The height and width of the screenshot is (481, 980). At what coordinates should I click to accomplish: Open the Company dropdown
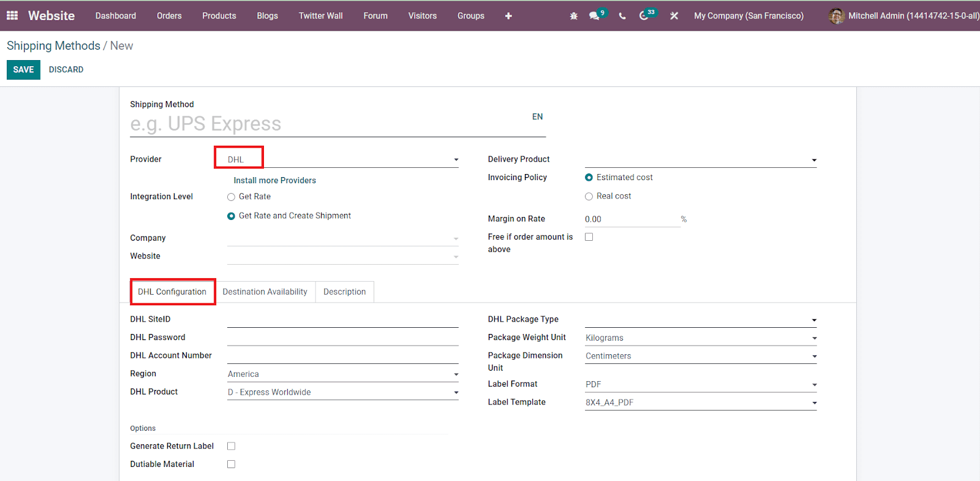pos(343,238)
